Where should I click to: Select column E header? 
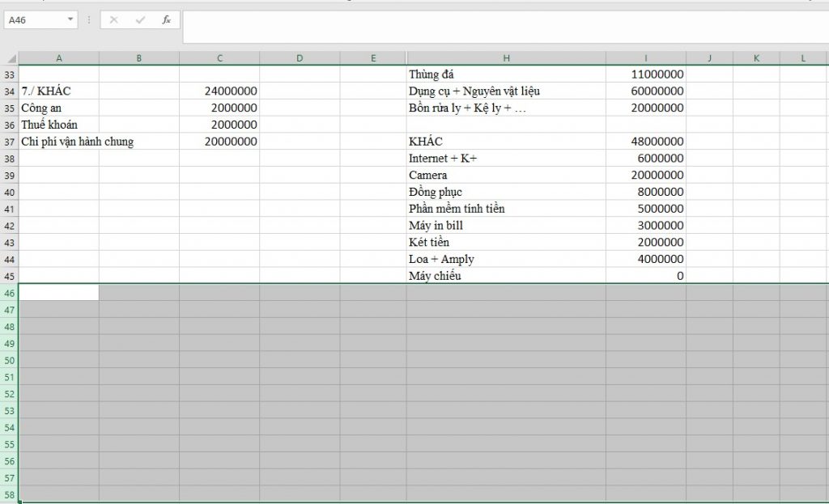pos(373,58)
